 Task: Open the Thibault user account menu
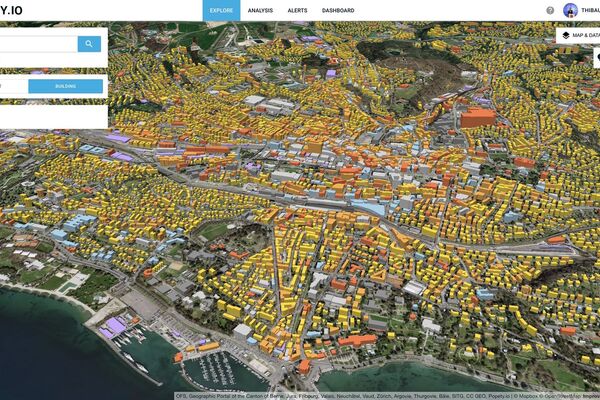click(590, 10)
